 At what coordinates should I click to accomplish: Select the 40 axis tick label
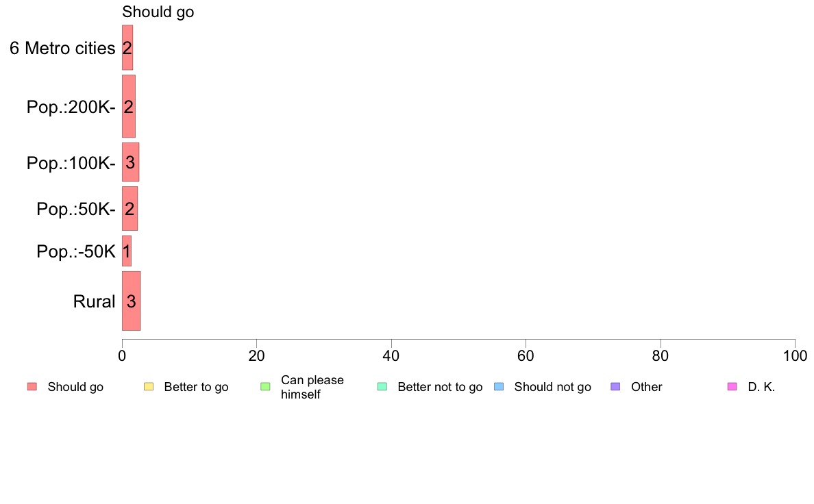click(x=391, y=355)
